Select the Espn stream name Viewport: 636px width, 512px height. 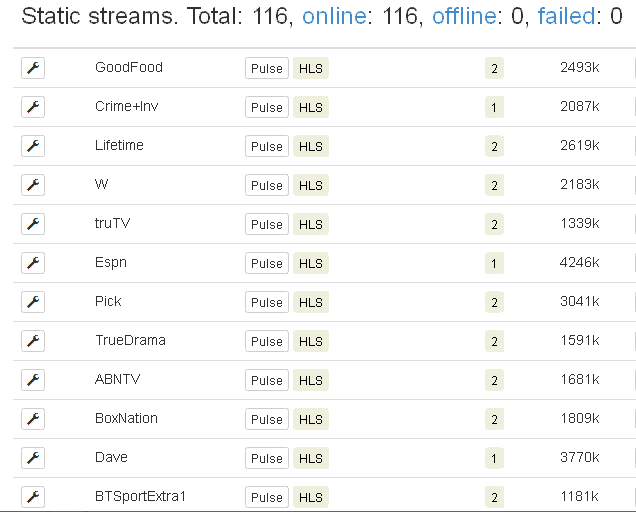pos(111,262)
